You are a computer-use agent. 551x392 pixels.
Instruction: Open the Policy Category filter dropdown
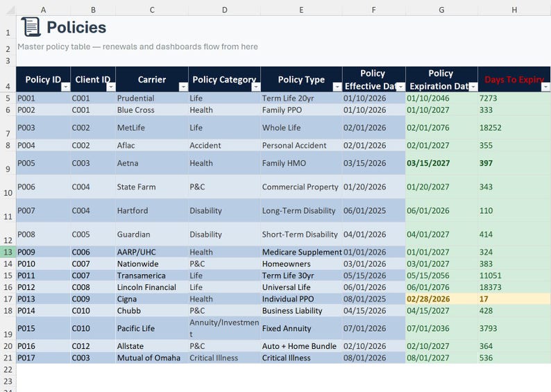point(256,87)
